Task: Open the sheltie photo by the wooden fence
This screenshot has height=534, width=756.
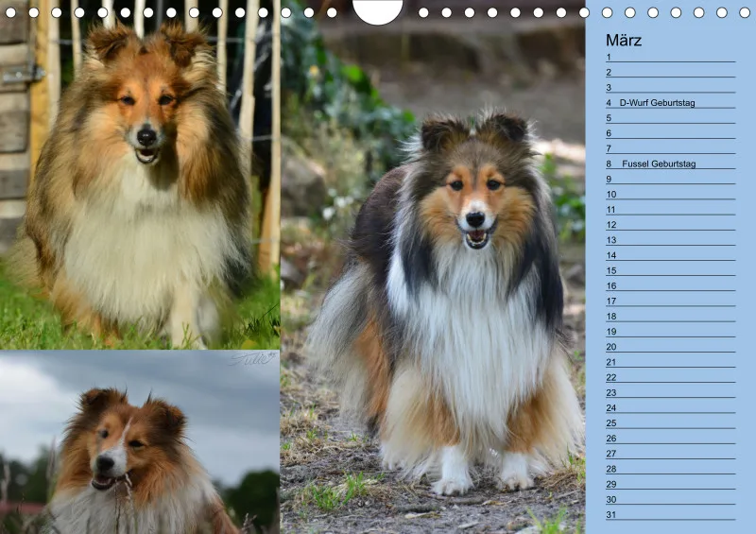Action: pyautogui.click(x=140, y=175)
